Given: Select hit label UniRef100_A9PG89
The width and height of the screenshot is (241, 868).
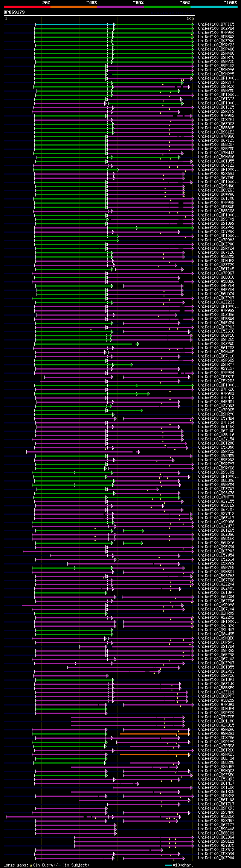Looking at the screenshot, I should pyautogui.click(x=216, y=360).
